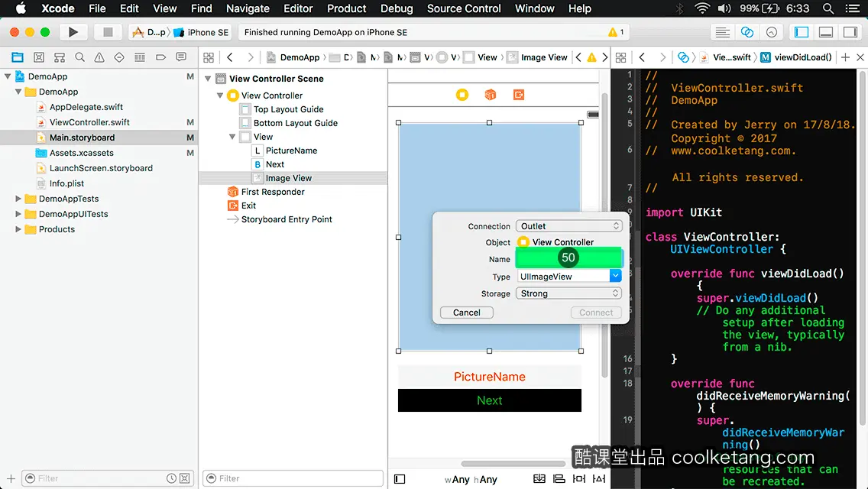Open the Navigate menu
Image resolution: width=868 pixels, height=489 pixels.
(248, 8)
